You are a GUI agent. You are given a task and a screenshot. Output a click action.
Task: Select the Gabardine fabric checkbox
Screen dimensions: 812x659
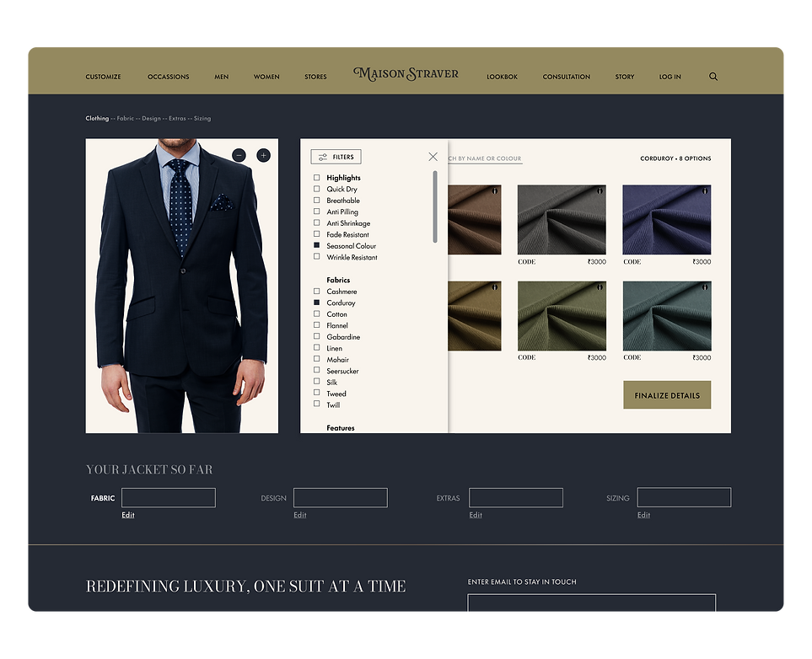[x=316, y=336]
